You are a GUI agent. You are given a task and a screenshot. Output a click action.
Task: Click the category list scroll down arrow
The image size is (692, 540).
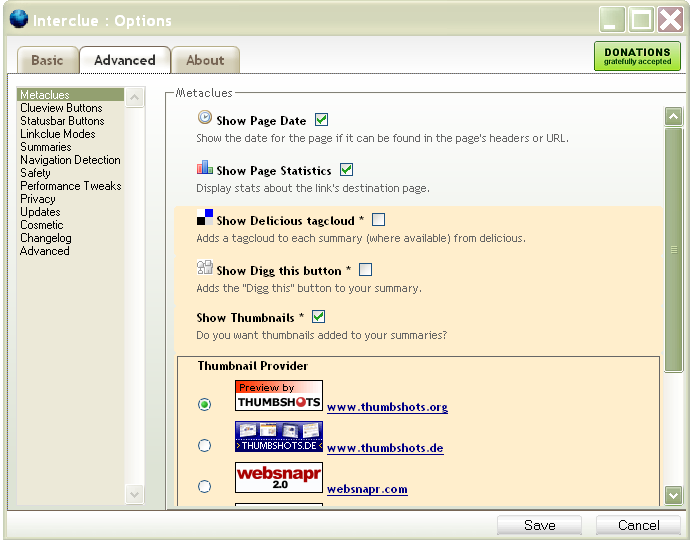pyautogui.click(x=135, y=494)
